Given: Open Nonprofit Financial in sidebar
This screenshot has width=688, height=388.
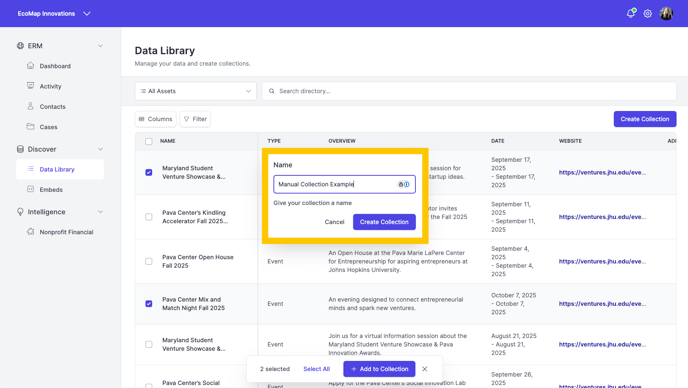Looking at the screenshot, I should pos(66,232).
